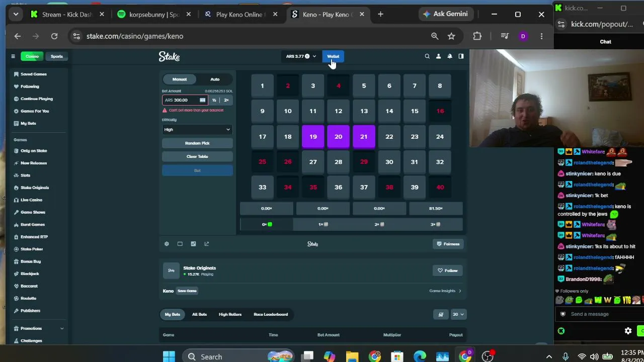The height and width of the screenshot is (362, 644).
Task: Switch to Race Leaderboard tab
Action: [271, 314]
